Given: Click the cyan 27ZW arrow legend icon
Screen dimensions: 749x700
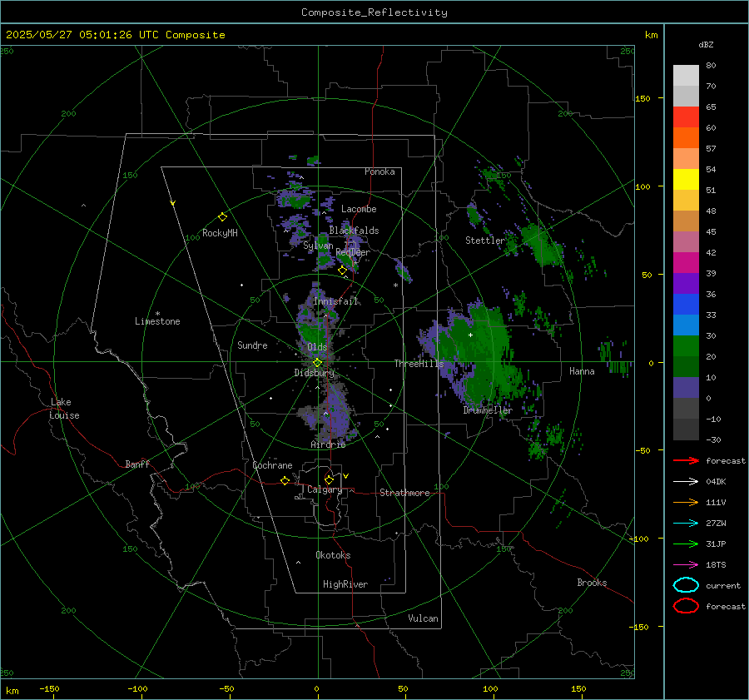Looking at the screenshot, I should (x=686, y=524).
